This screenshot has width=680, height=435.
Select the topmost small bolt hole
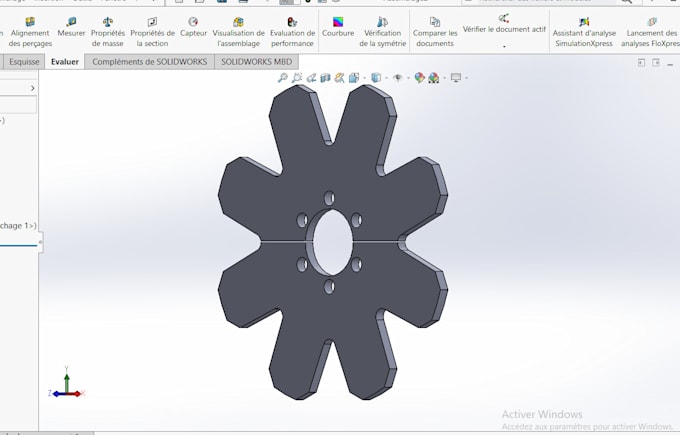[x=330, y=198]
